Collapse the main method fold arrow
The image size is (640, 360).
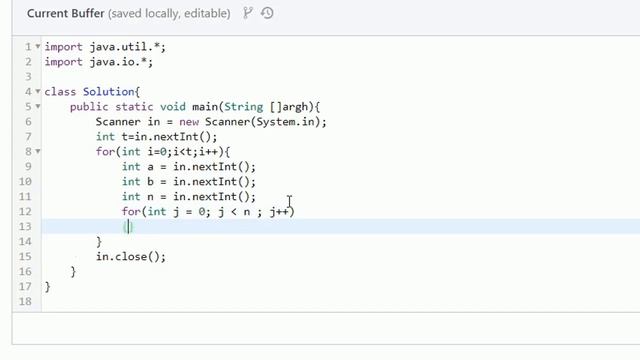click(x=38, y=107)
